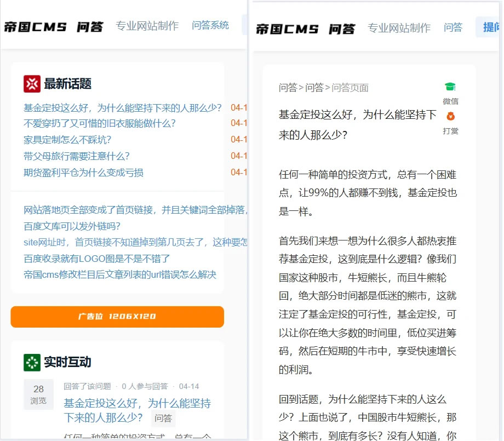Click the article title 基金定投这么好 in right page
Screen dimensions: 504x441
click(x=357, y=125)
